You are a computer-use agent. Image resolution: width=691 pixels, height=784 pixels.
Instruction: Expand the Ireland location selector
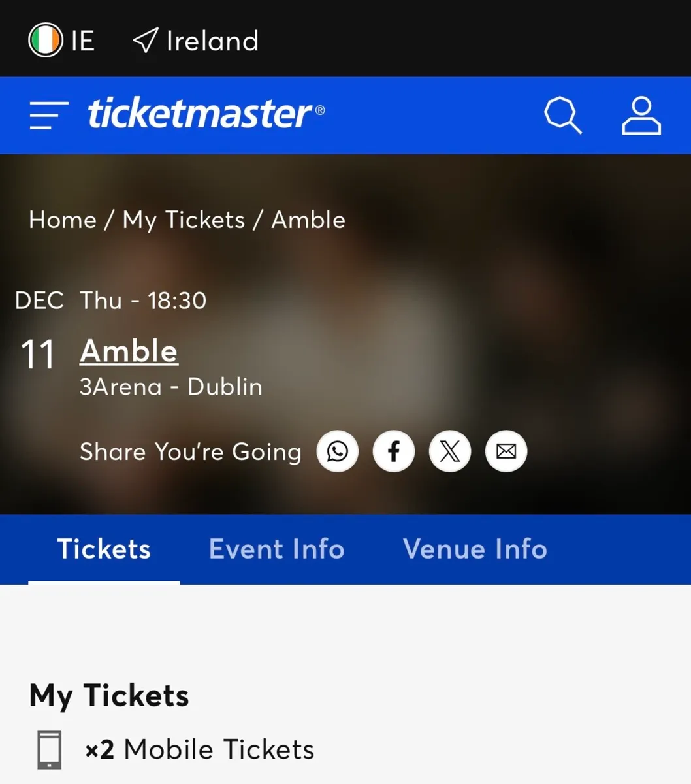[194, 41]
